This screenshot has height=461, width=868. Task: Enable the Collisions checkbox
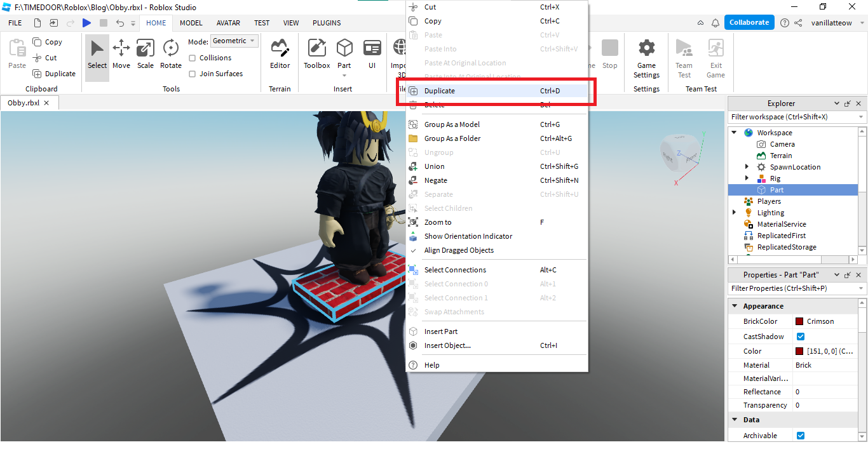pos(193,58)
